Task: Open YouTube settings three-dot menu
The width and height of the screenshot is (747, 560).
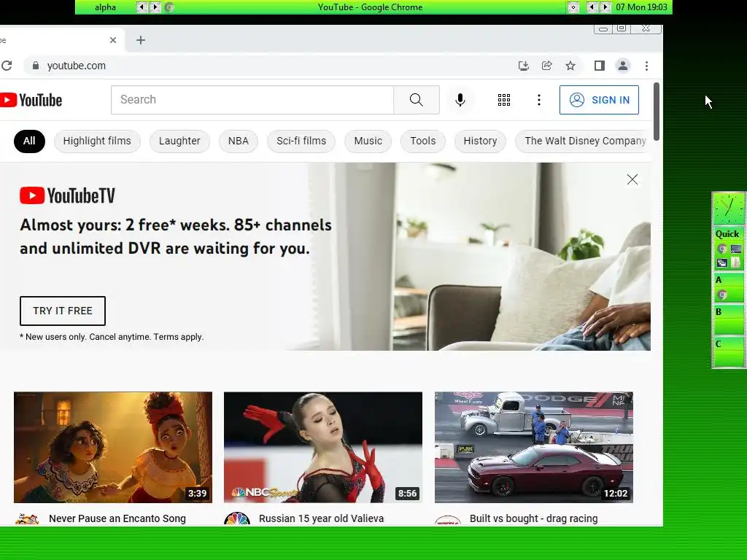Action: (x=539, y=99)
